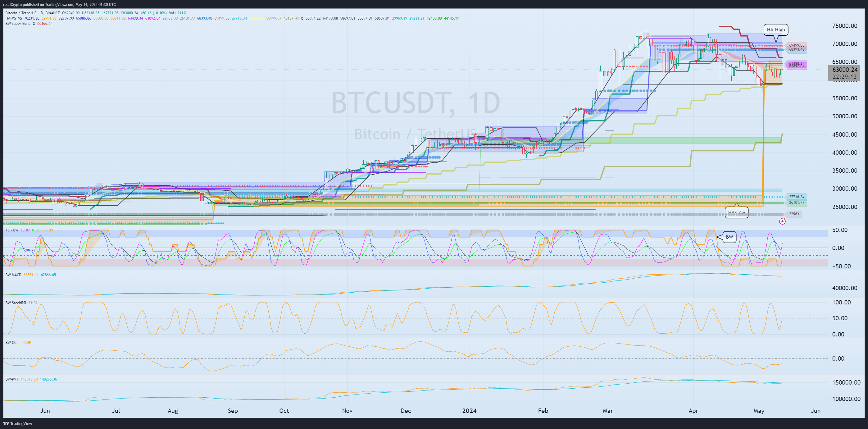Screen dimensions: 868x429
Task: Click the BW-PVT indicator legend
Action: pos(12,380)
